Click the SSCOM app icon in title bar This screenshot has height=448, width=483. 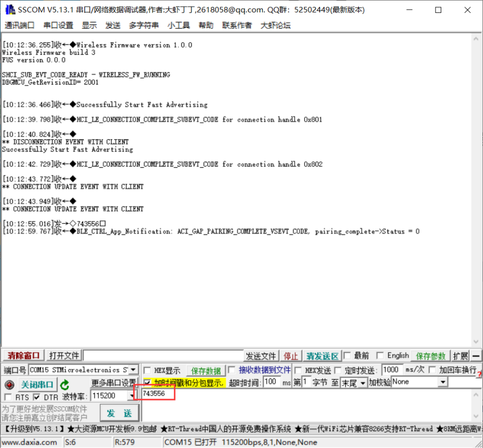pos(10,10)
